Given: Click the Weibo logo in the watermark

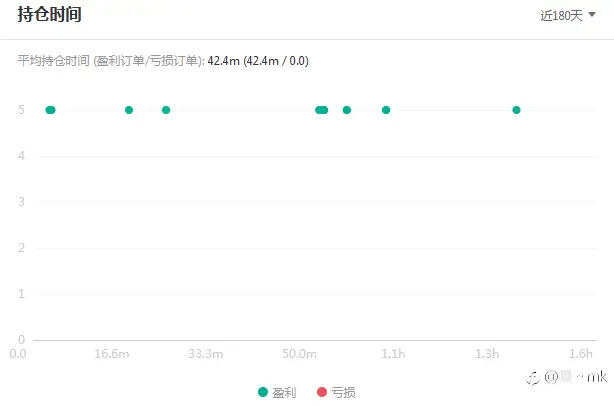Looking at the screenshot, I should [x=533, y=378].
